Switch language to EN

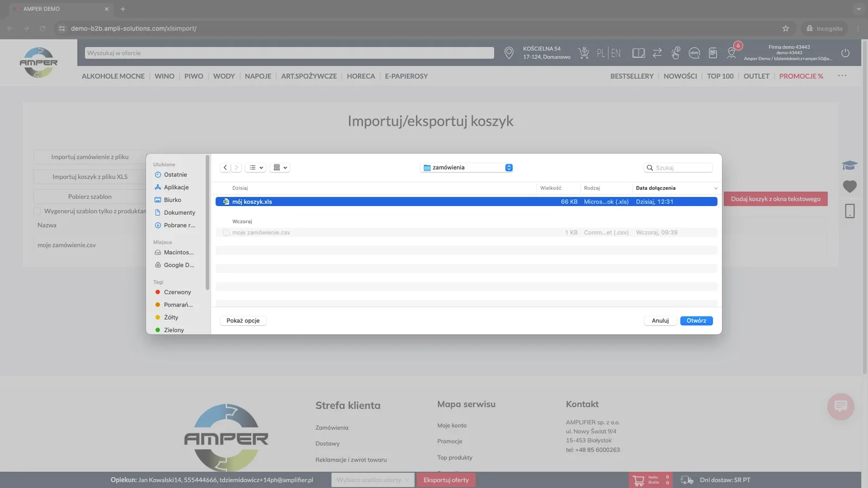point(616,53)
